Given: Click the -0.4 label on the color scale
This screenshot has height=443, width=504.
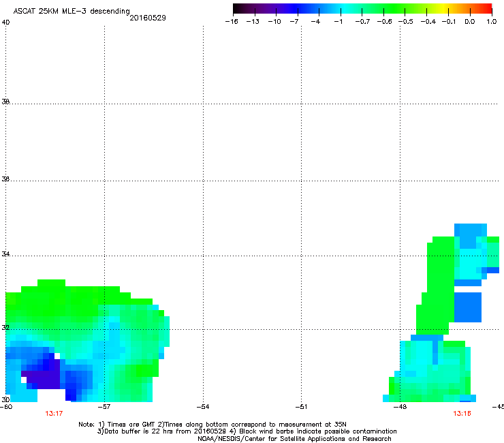Looking at the screenshot, I should click(428, 22).
